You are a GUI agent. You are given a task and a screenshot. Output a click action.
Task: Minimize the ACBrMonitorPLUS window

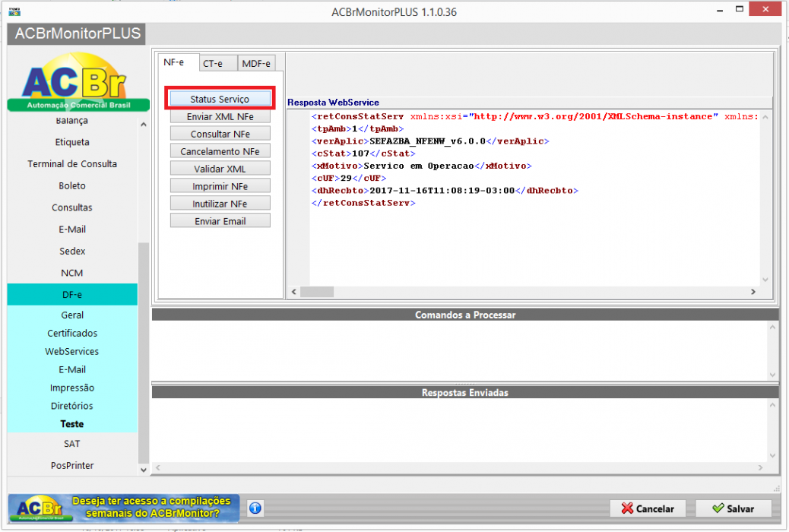click(x=720, y=10)
